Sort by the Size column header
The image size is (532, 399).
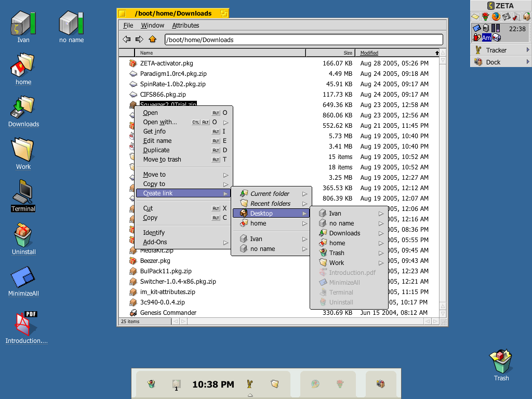pos(330,53)
